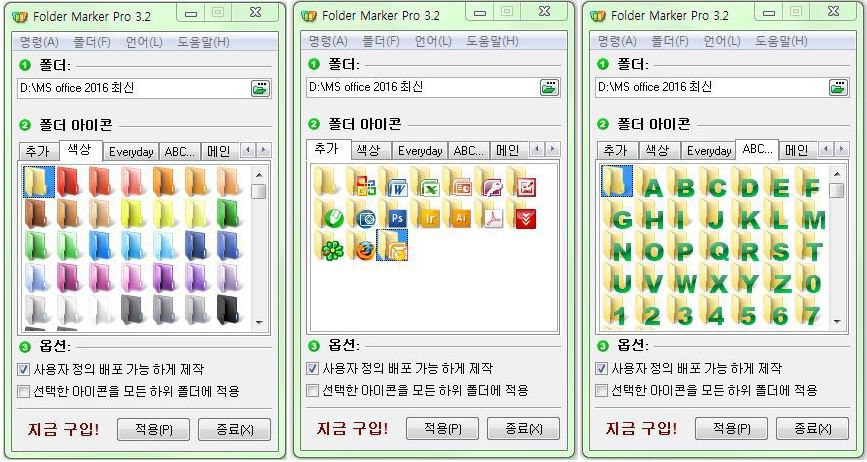The image size is (867, 462).
Task: Click 적용(P) in the application-icons window
Action: pyautogui.click(x=442, y=429)
